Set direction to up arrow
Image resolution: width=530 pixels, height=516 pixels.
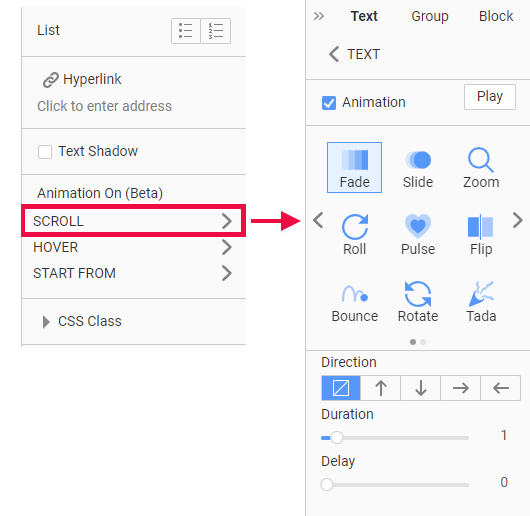[x=381, y=388]
